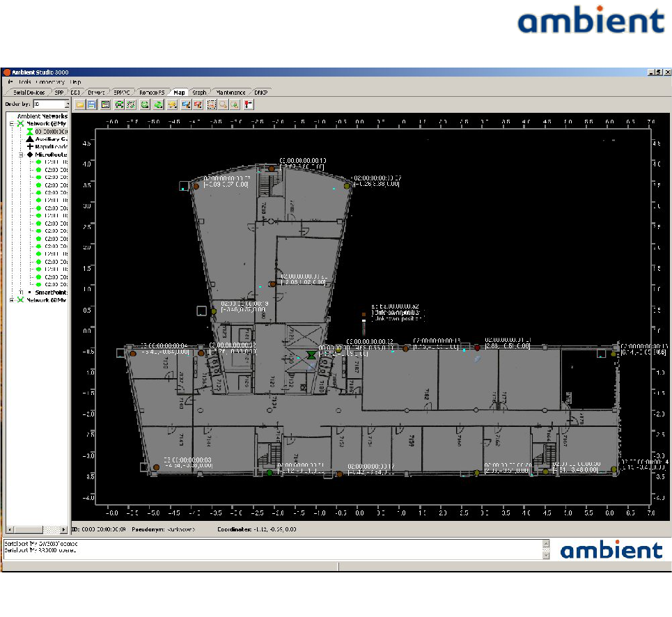Click the save floppy disk toolbar icon
This screenshot has width=672, height=617.
92,104
